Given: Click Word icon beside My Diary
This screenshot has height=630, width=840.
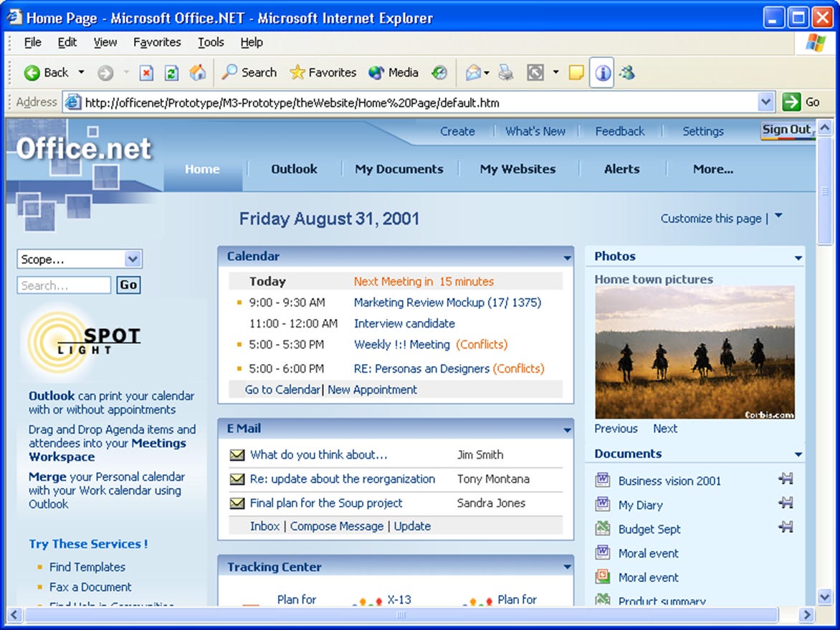Looking at the screenshot, I should (603, 504).
